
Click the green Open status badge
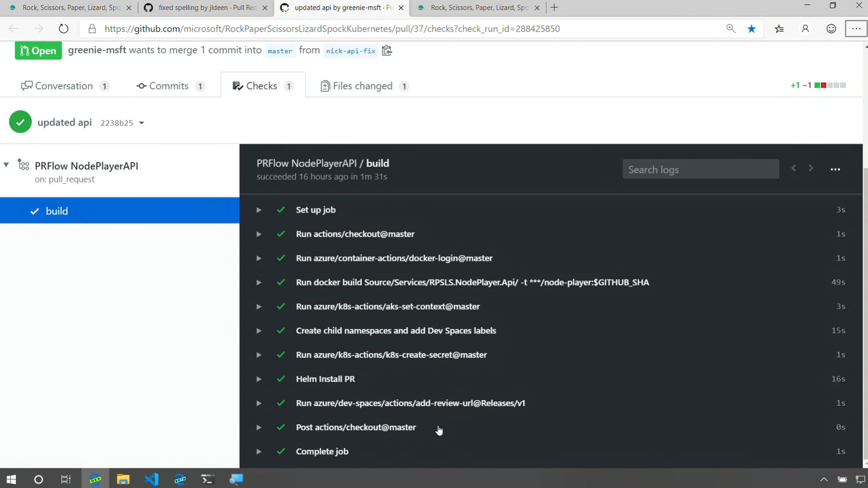pos(38,50)
